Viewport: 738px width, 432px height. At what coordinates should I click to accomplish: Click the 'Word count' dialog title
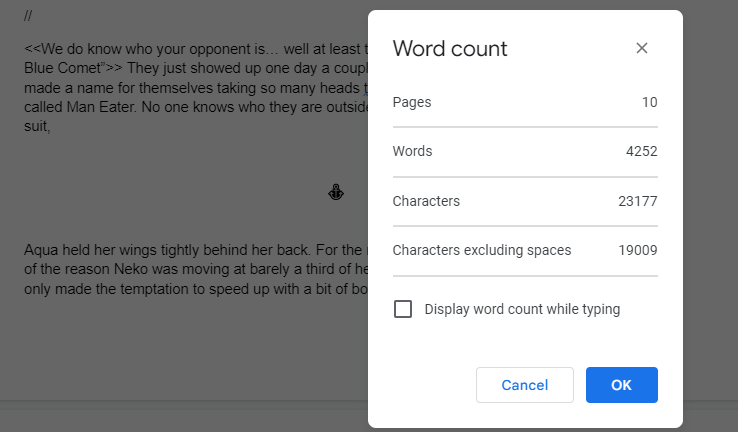450,48
